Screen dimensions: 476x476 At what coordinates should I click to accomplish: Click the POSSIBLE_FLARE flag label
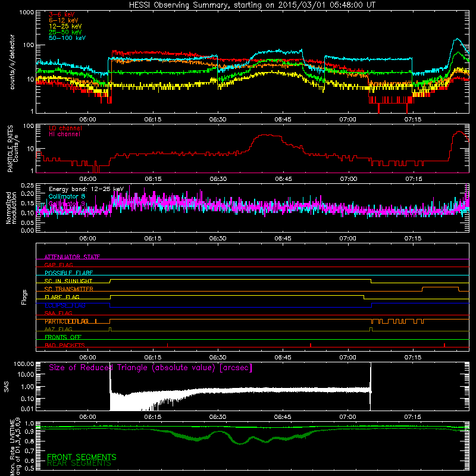coord(68,273)
